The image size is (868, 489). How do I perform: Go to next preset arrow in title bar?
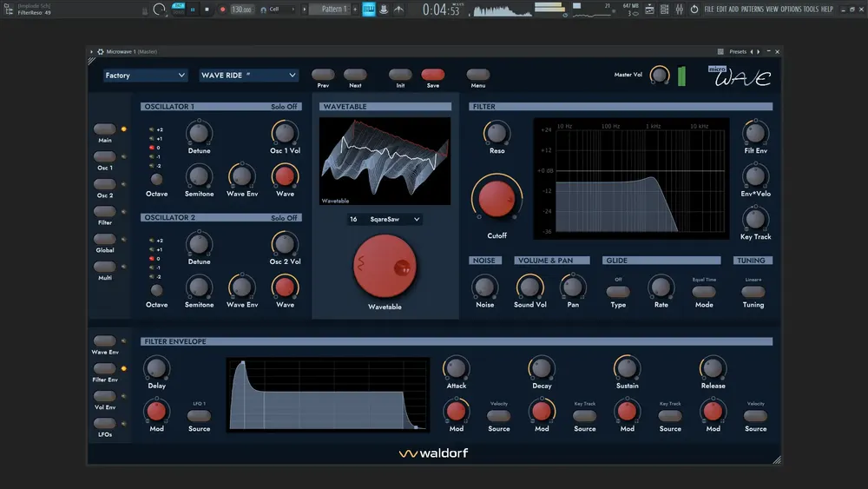759,51
